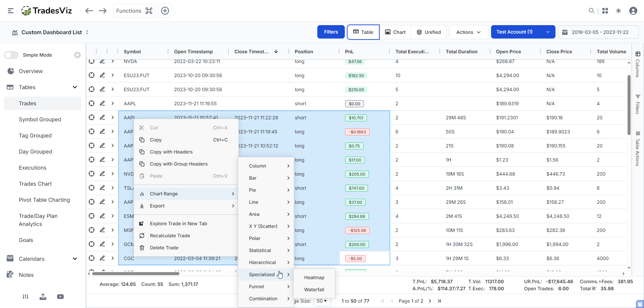Viewport: 644px width, 308px height.
Task: Open the video tutorials YouTube icon
Action: (x=60, y=297)
